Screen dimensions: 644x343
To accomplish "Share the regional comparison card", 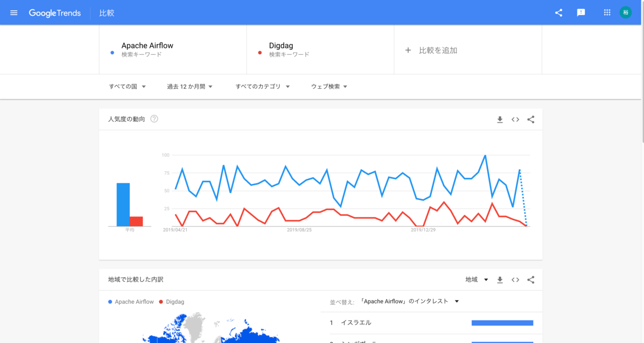I will pos(531,280).
